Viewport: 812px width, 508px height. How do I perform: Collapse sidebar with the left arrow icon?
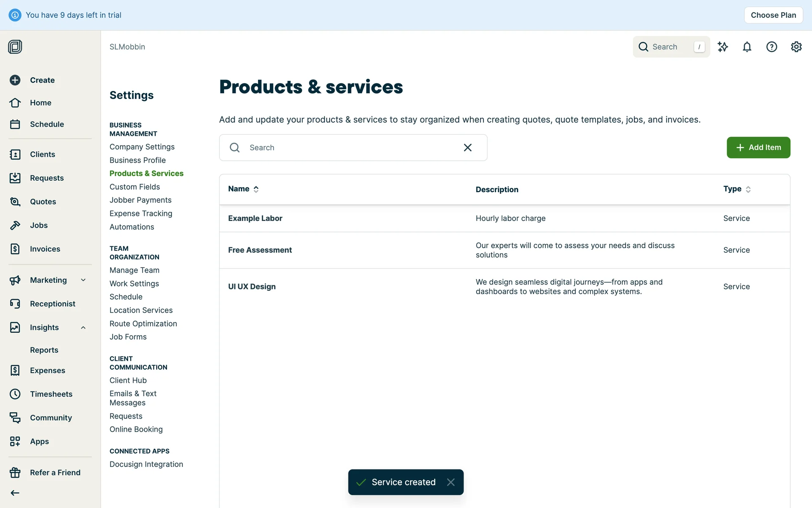15,493
